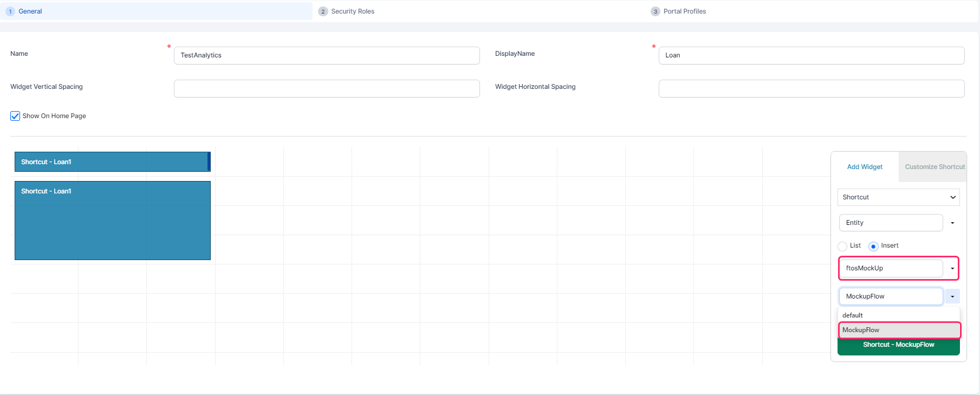Click the Widget Vertical Spacing input

(x=326, y=88)
